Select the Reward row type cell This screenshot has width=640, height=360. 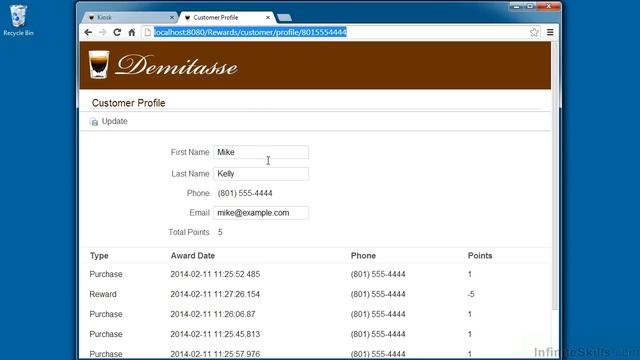[x=103, y=294]
